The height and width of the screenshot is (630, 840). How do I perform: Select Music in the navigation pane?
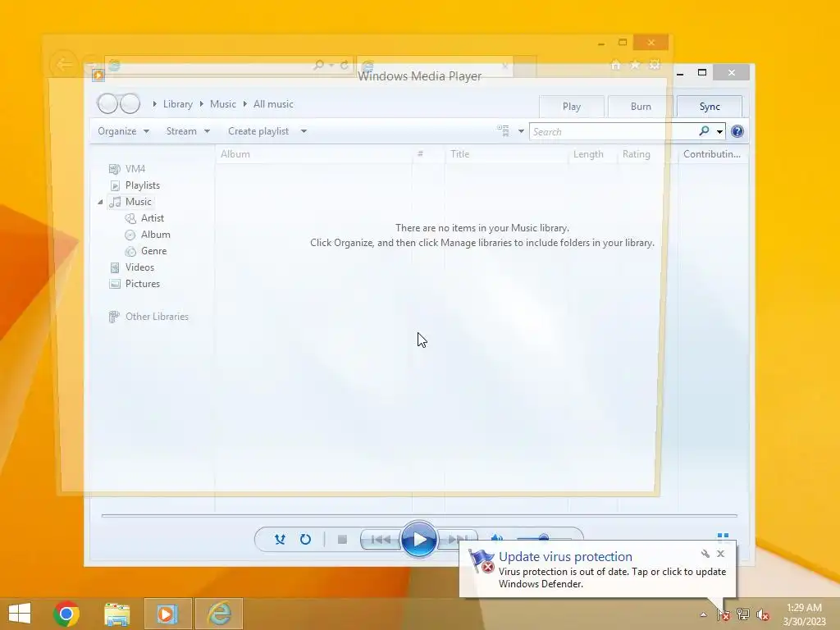pos(130,202)
